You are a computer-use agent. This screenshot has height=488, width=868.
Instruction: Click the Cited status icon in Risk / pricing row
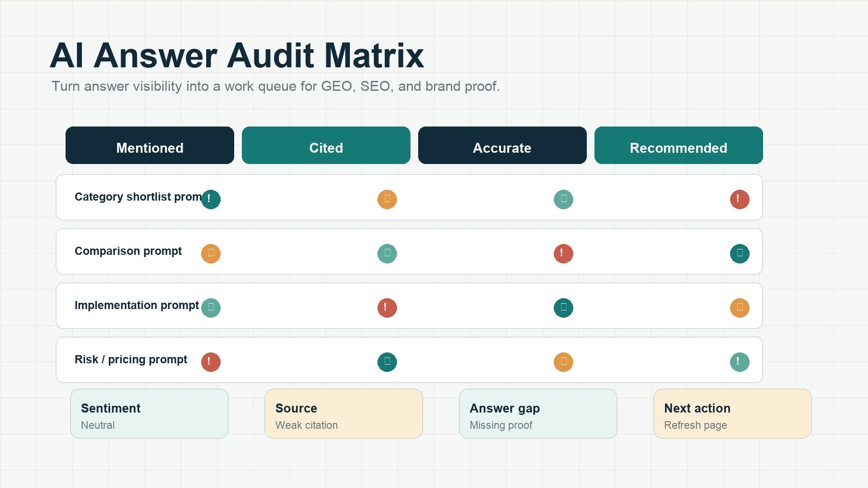(x=387, y=362)
